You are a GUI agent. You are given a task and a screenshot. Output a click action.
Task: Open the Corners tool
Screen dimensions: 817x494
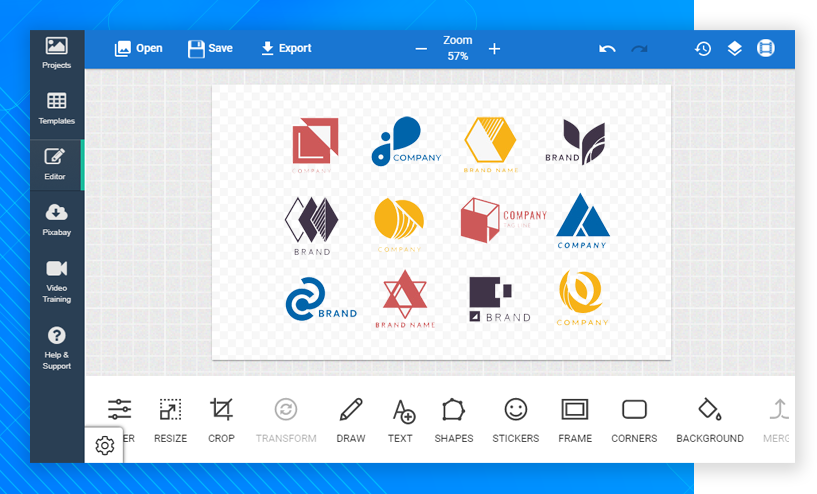tap(634, 420)
